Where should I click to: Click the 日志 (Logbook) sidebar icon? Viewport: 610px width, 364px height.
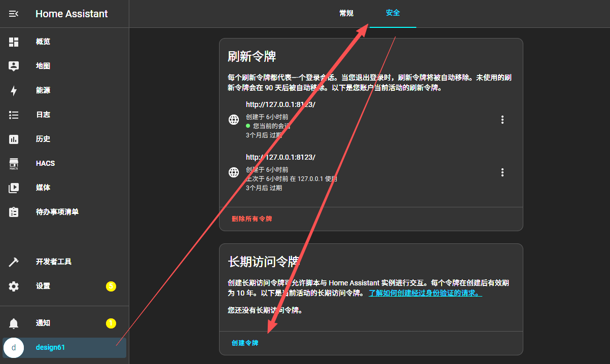(13, 115)
